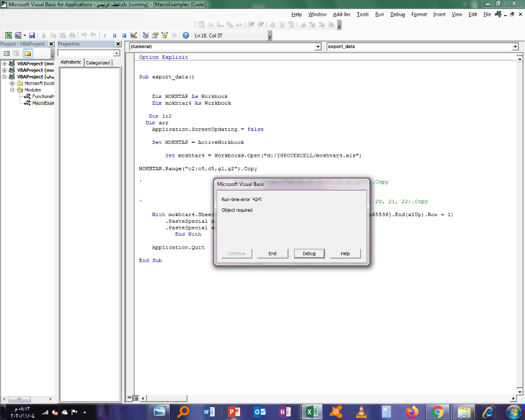The width and height of the screenshot is (525, 420).
Task: Open Properties Window toolbar icon
Action: pos(155,35)
